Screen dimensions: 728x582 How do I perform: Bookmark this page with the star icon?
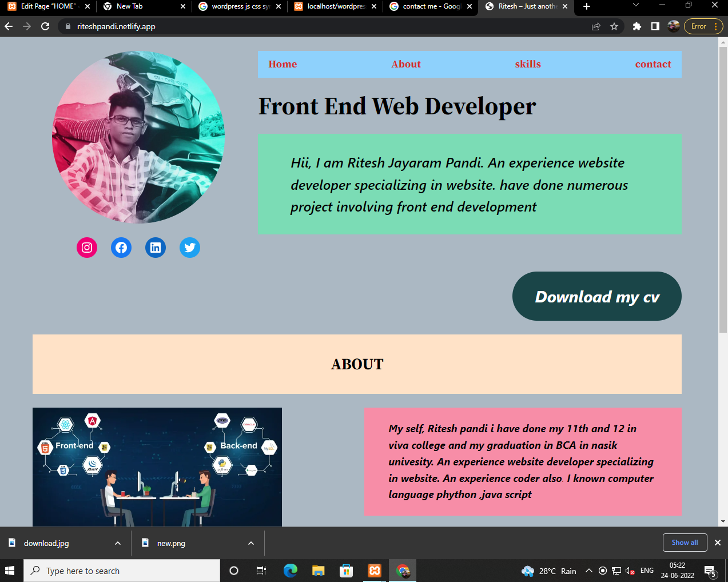(614, 26)
